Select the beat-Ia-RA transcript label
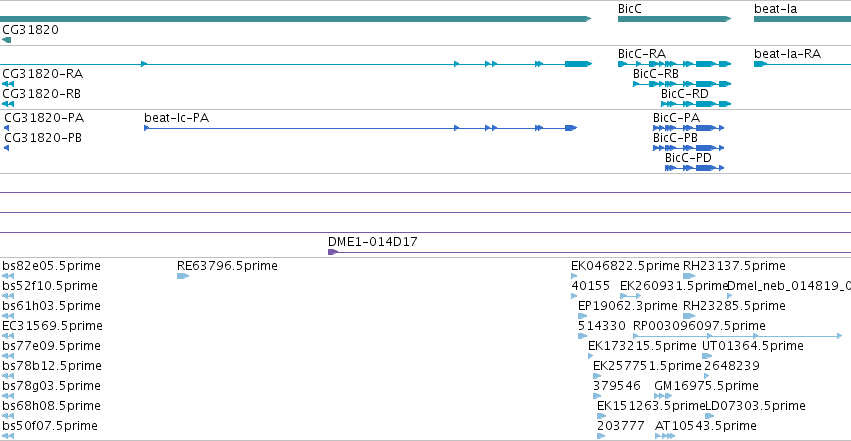This screenshot has height=441, width=851. click(x=788, y=54)
